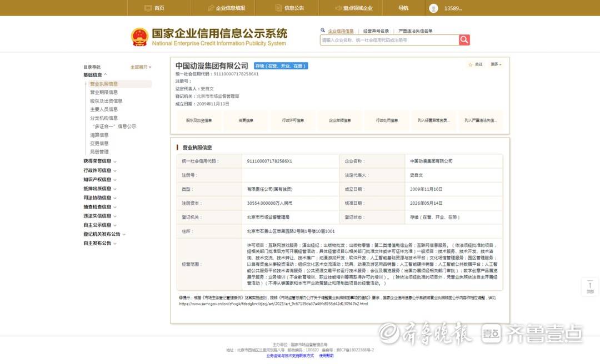Open the 重点领域企业 menu item
This screenshot has height=364, width=600.
pos(358,8)
